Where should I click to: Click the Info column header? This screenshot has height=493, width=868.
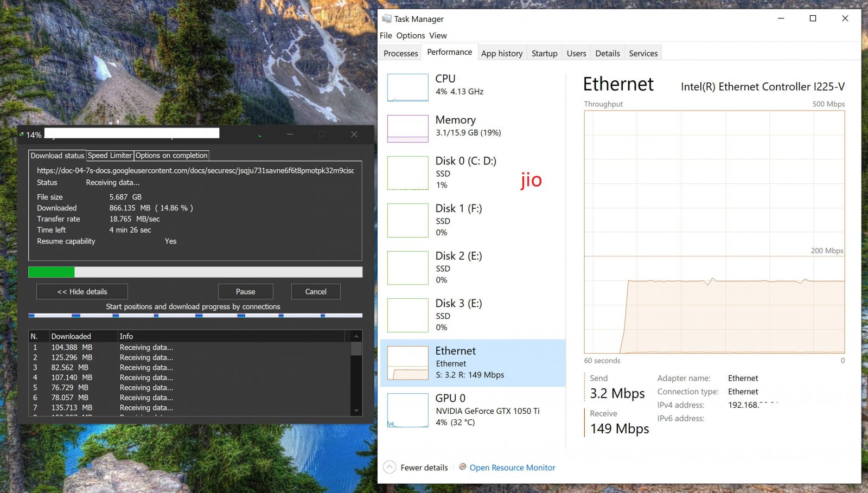(232, 336)
